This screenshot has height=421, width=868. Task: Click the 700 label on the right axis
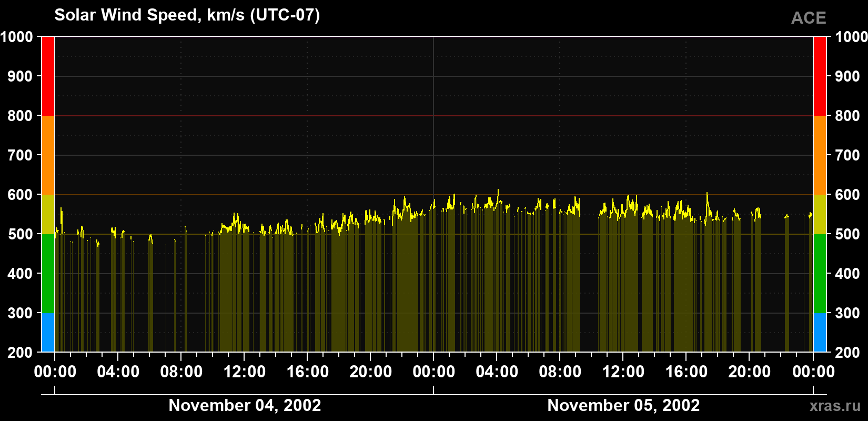pos(847,155)
